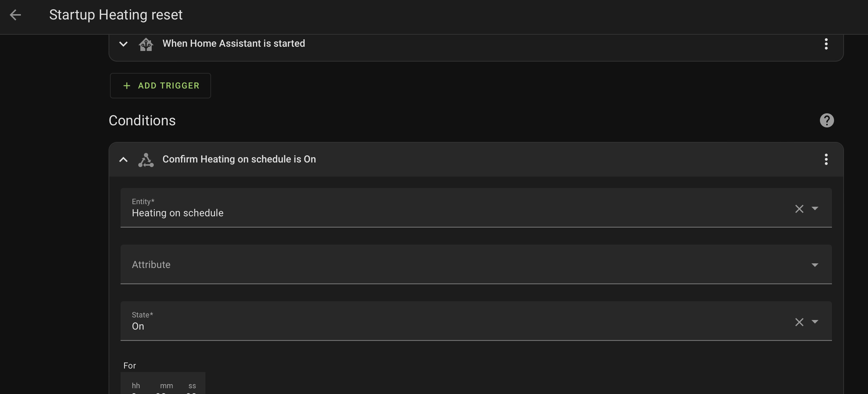
Task: Click the state condition icon beside Confirm Heating
Action: click(x=146, y=160)
